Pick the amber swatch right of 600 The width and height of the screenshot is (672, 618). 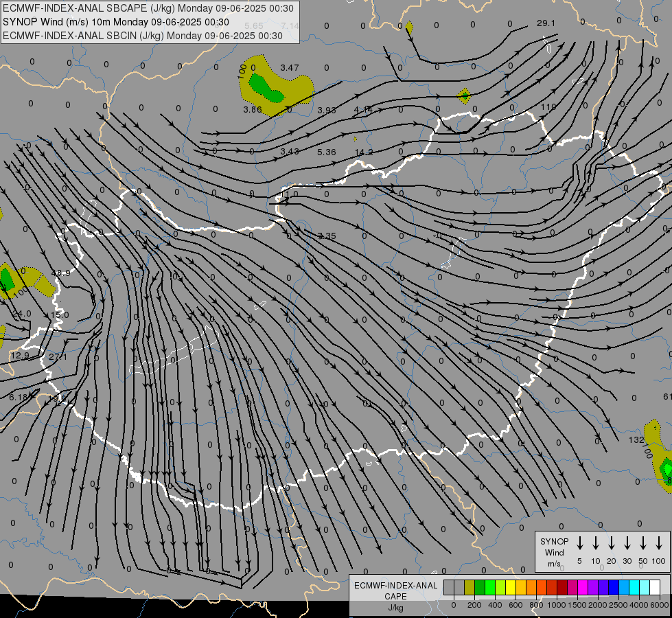coord(521,587)
